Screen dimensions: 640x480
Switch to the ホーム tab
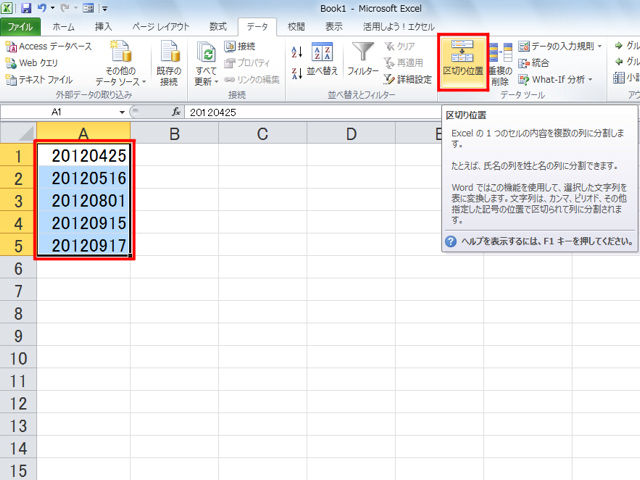coord(63,27)
